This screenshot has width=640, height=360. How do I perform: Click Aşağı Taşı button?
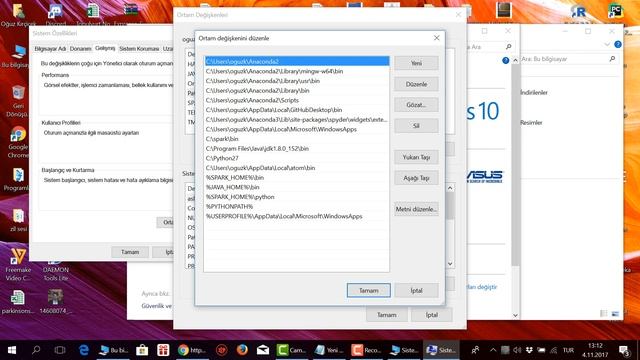[416, 178]
